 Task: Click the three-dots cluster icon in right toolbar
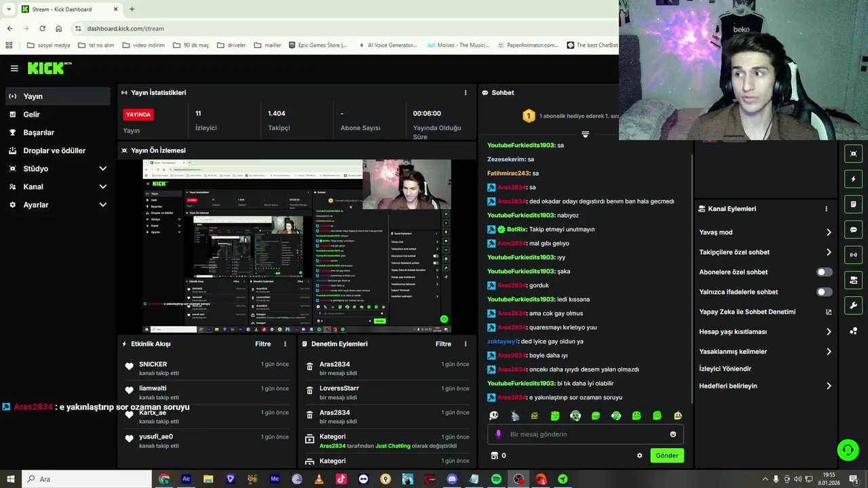[x=853, y=331]
